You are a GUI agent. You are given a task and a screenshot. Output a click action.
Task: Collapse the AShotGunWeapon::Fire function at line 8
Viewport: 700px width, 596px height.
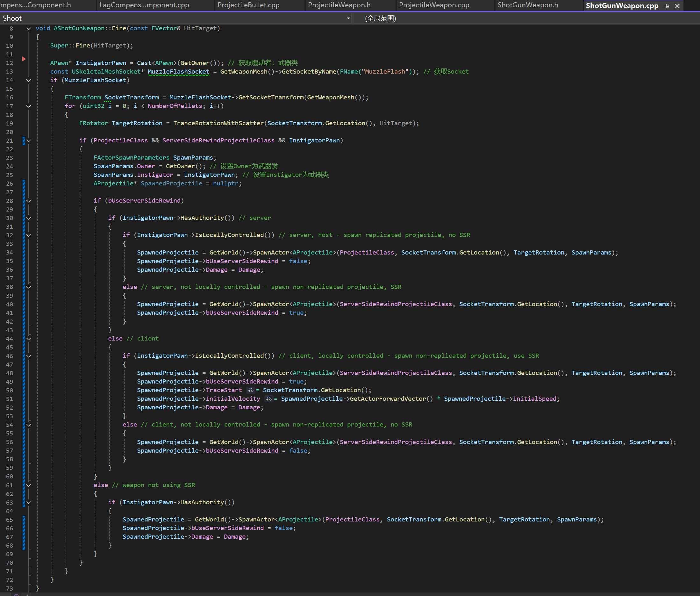pyautogui.click(x=29, y=29)
